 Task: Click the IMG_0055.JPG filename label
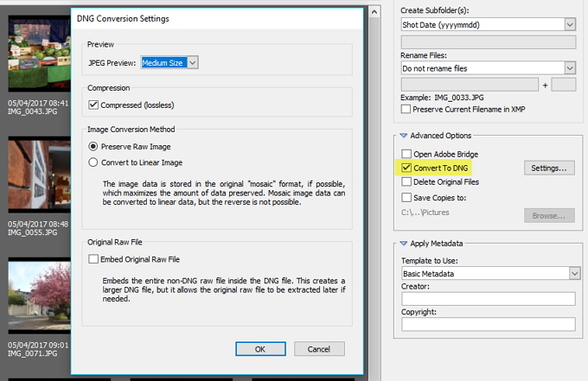33,232
